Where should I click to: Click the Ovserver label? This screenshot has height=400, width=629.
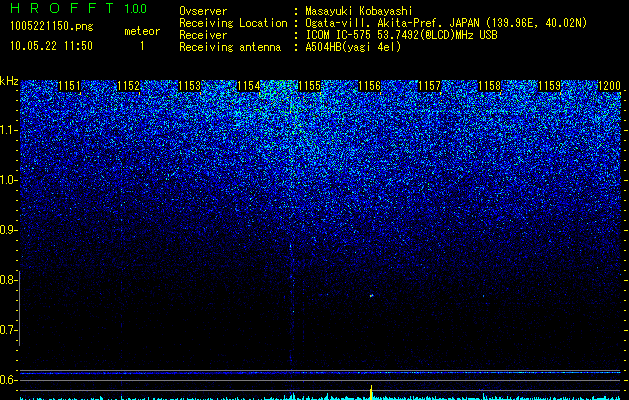tap(203, 11)
